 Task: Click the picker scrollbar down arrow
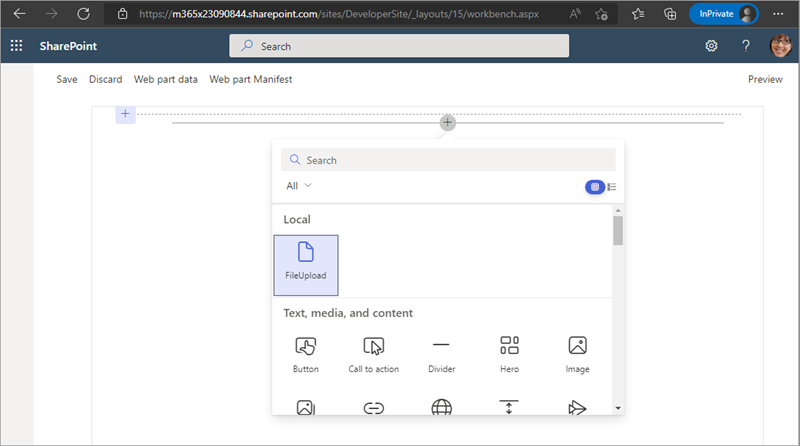618,408
